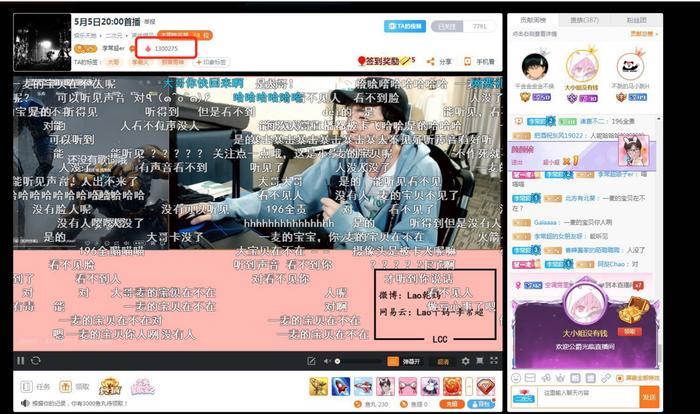Open player settings gear icon
The image size is (700, 414).
(465, 361)
